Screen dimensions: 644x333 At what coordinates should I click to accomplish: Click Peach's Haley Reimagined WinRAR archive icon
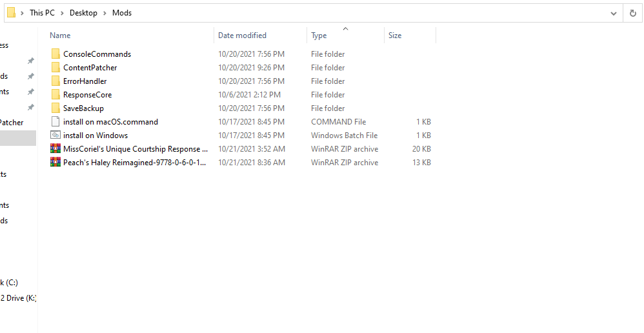pos(55,163)
